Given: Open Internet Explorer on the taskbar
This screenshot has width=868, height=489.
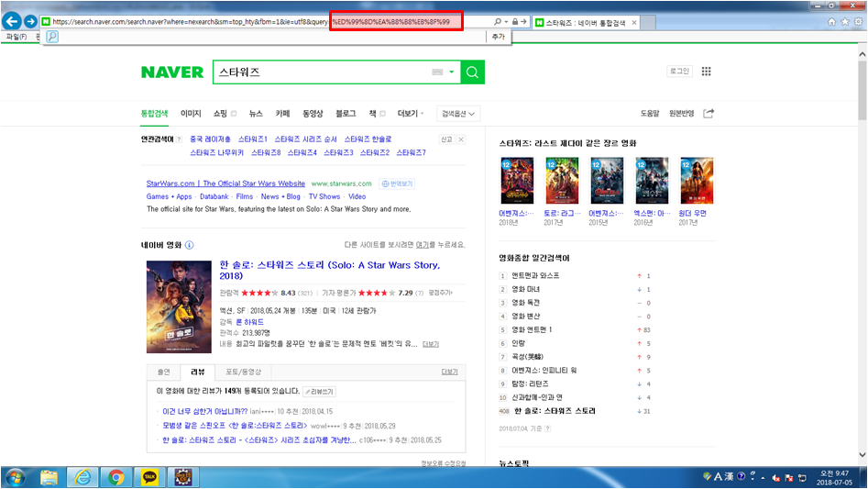Looking at the screenshot, I should [82, 477].
